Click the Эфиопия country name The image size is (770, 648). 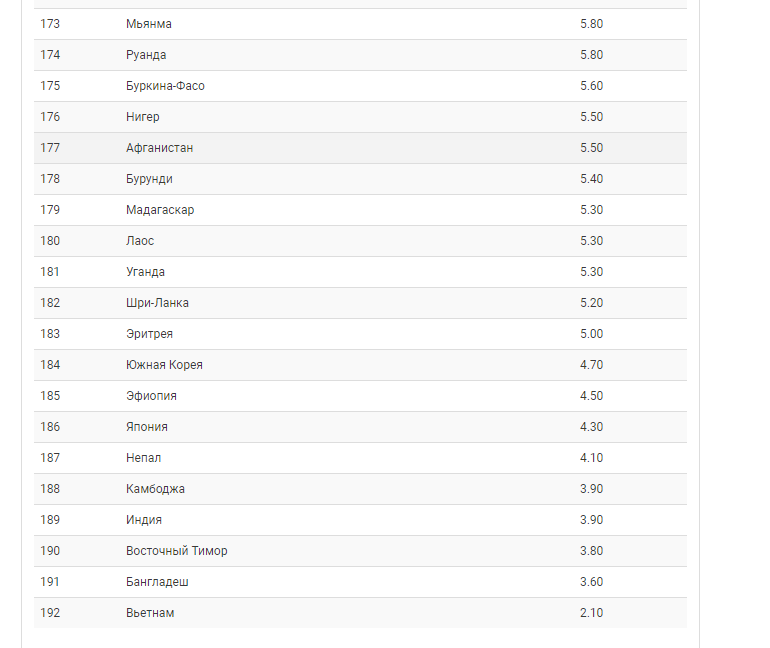pyautogui.click(x=151, y=396)
